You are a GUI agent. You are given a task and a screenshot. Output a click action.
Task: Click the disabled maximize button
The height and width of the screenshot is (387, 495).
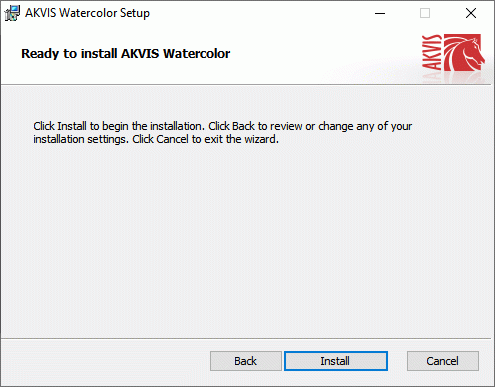click(x=425, y=13)
